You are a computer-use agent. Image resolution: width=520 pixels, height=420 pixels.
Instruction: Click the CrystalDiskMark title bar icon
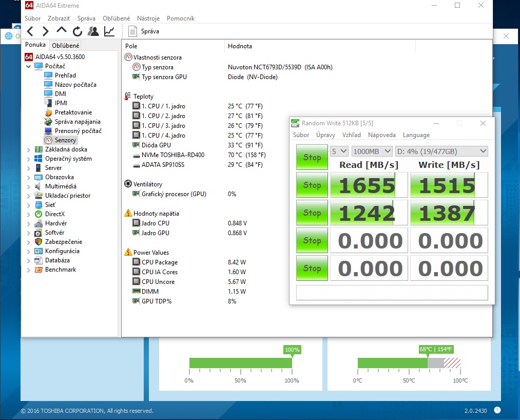click(295, 123)
